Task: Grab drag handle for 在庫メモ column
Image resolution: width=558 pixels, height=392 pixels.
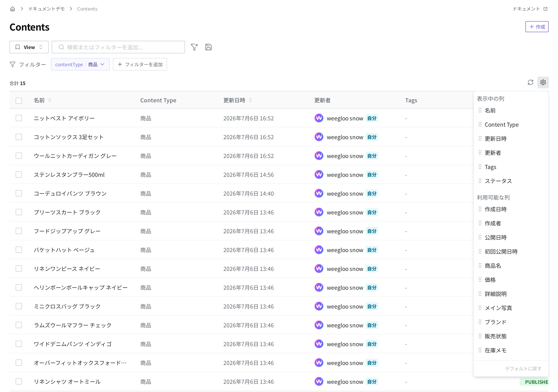Action: click(480, 350)
